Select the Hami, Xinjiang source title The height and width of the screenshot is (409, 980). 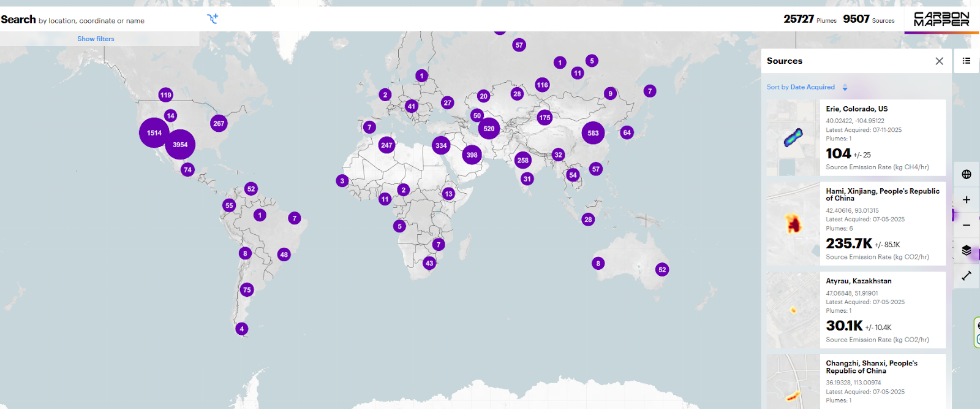click(883, 194)
